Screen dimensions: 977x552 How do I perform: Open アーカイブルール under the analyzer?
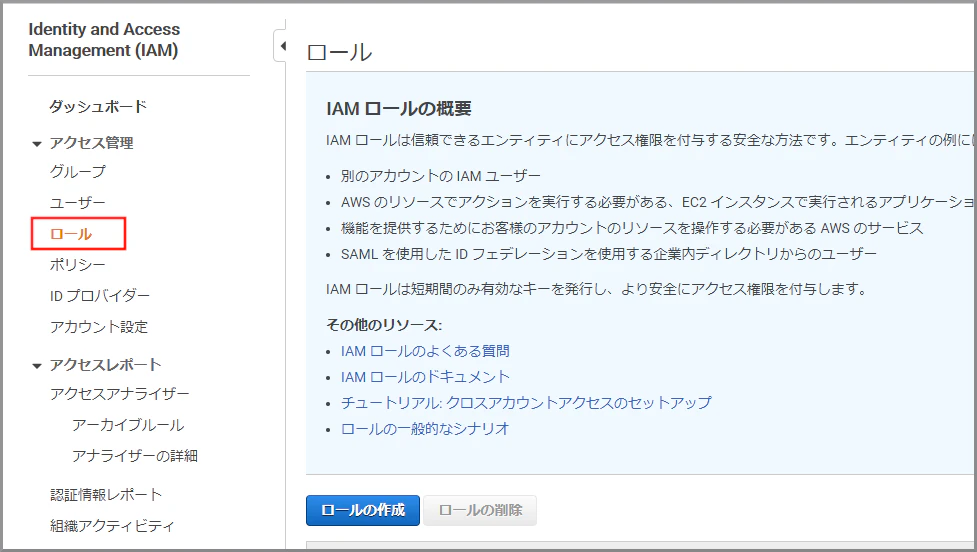coord(128,425)
